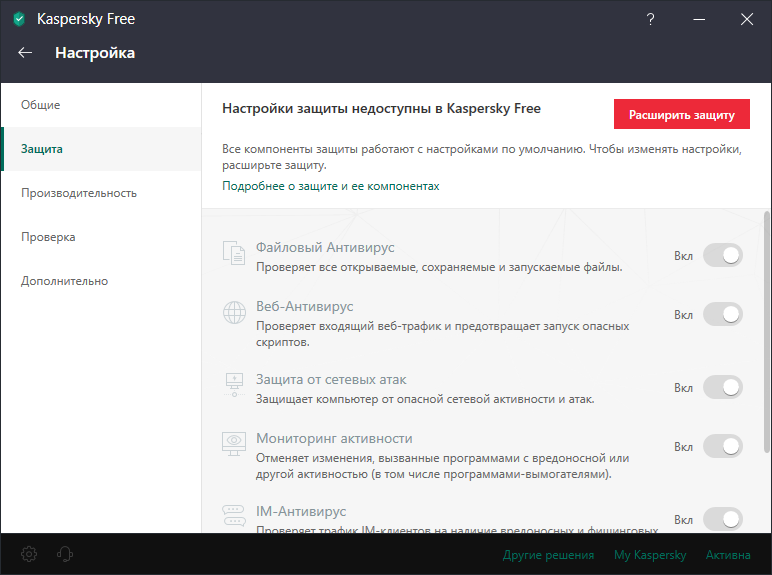Click the Веб-Антивирус globe icon
The height and width of the screenshot is (575, 772).
[x=233, y=313]
